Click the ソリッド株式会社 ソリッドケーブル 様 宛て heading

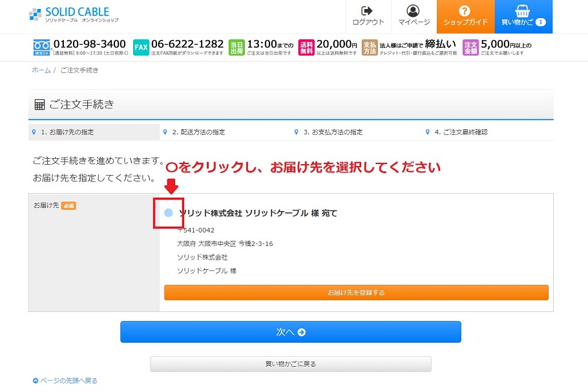tap(258, 213)
